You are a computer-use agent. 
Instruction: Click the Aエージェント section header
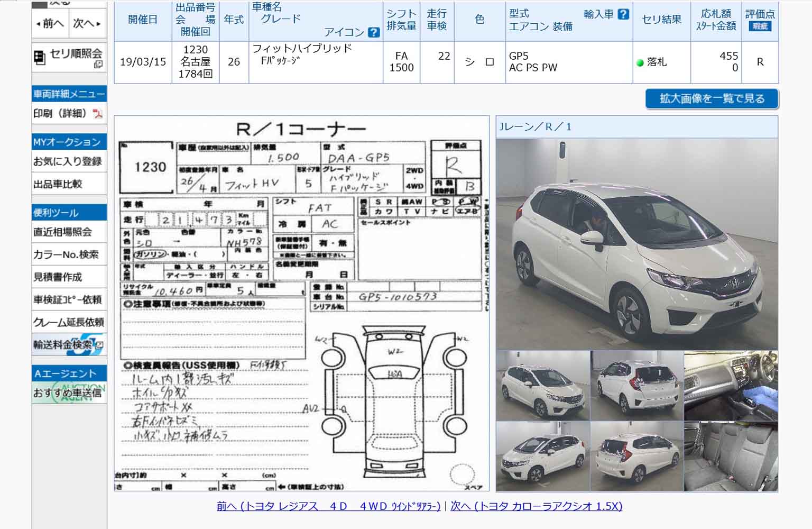point(69,373)
